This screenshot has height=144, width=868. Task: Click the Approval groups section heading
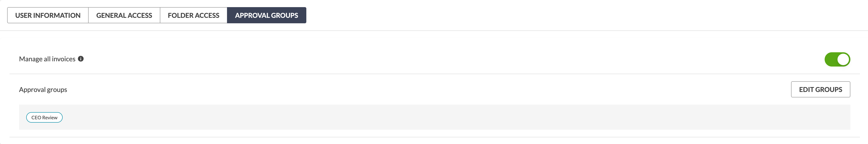pos(43,90)
